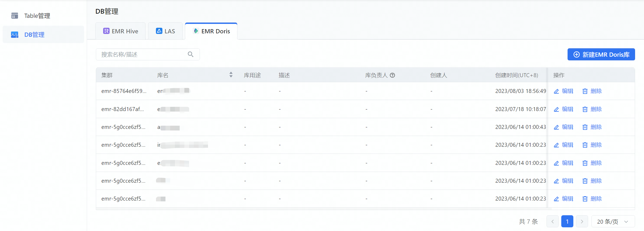Click 新建EMR Doris库 button
The image size is (644, 231).
pos(601,55)
